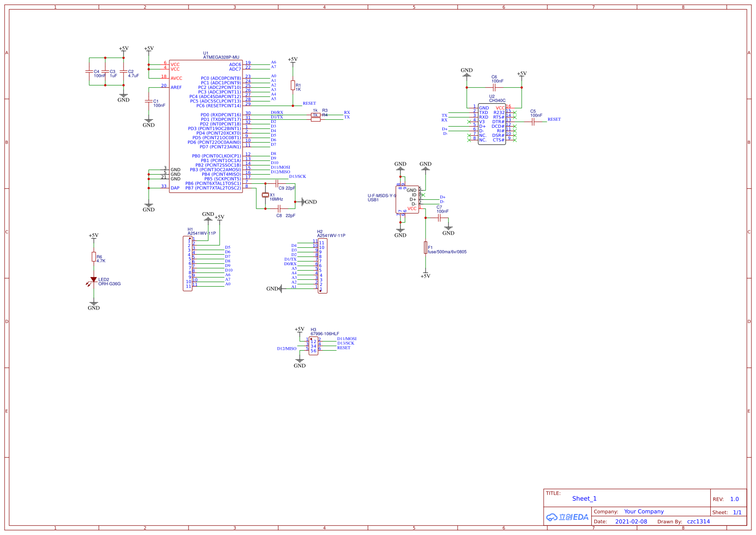The image size is (756, 535).
Task: Click the sheet number 1/1
Action: point(737,513)
